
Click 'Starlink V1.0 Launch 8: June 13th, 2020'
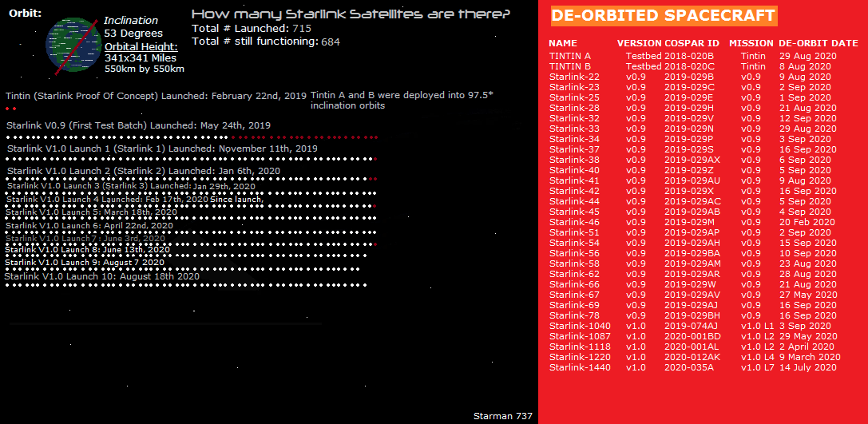pyautogui.click(x=88, y=250)
